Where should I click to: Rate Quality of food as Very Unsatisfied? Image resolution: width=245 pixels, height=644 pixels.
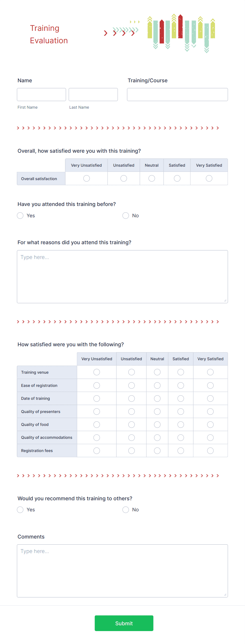(97, 425)
